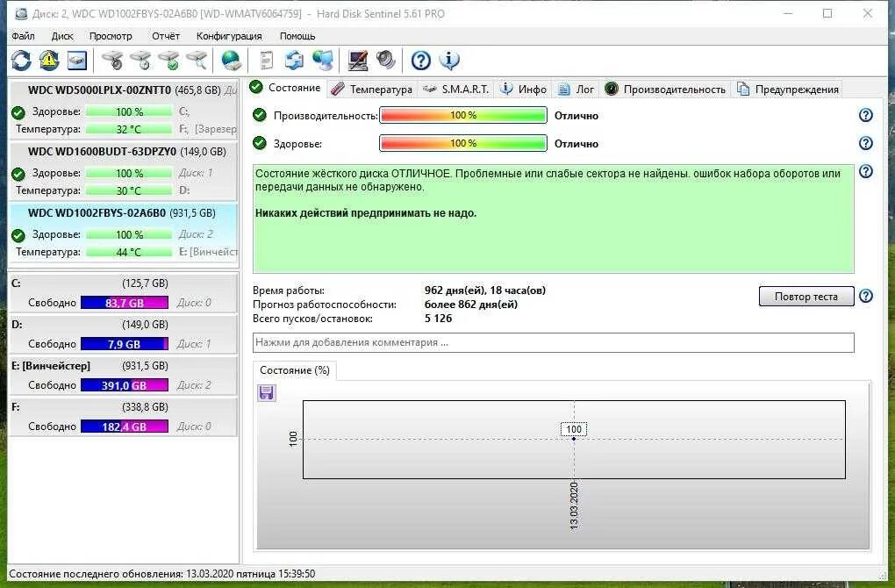Switch to the S.M.A.R.T. tab
The image size is (895, 588).
pyautogui.click(x=456, y=89)
